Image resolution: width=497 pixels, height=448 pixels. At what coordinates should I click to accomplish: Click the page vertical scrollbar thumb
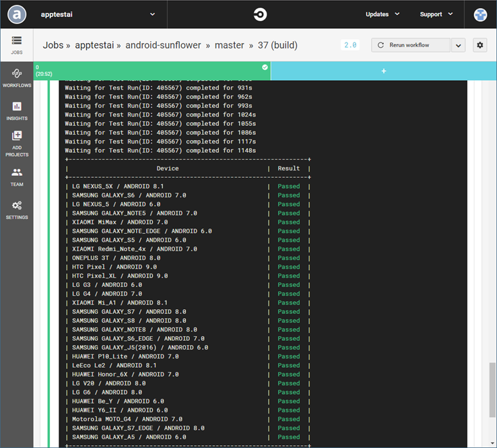point(492,389)
